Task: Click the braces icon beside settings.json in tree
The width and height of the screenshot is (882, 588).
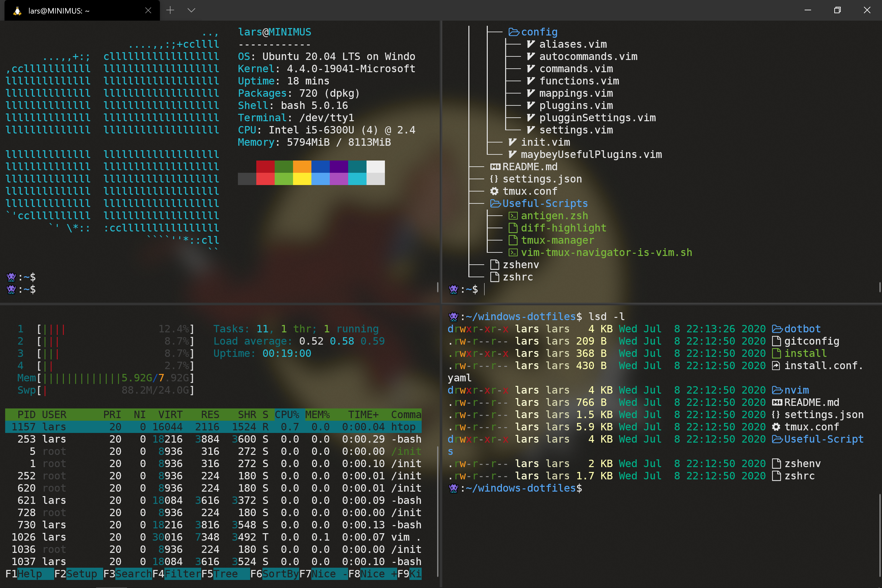Action: coord(494,179)
